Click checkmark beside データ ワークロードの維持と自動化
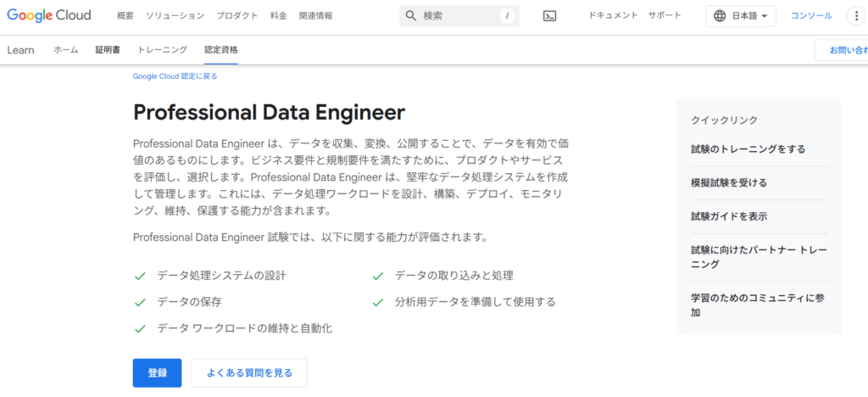This screenshot has height=397, width=868. (x=140, y=329)
